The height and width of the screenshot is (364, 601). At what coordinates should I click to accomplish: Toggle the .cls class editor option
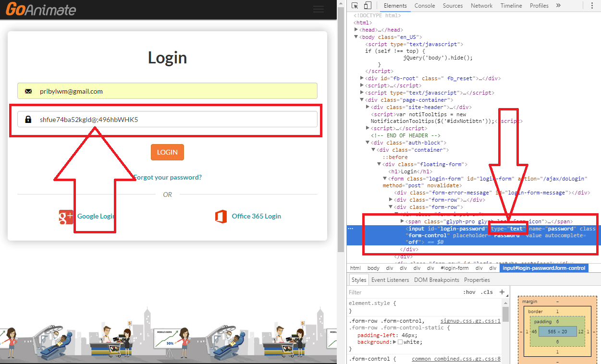point(487,292)
